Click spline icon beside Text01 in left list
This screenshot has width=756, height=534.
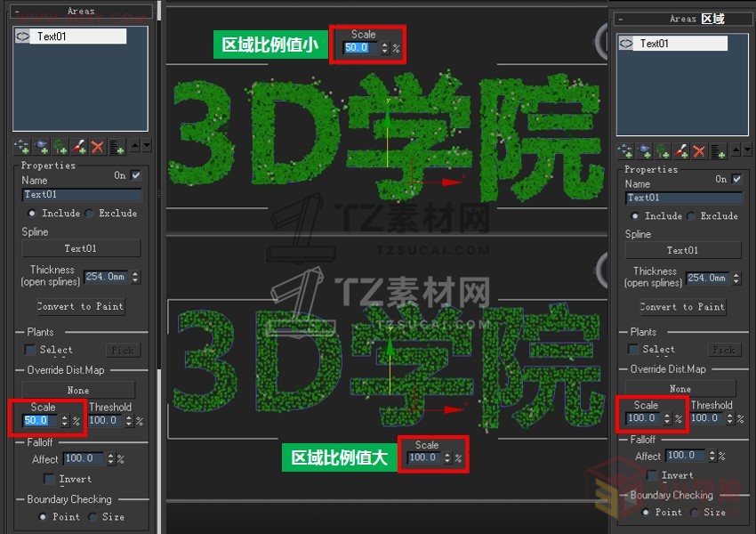click(x=22, y=36)
